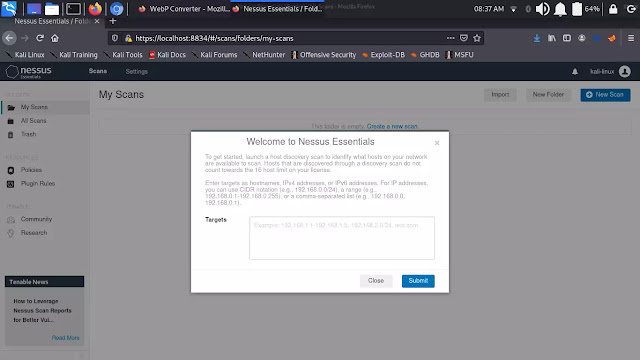Open the NetHunter bookmark
The height and width of the screenshot is (360, 640).
(x=264, y=55)
